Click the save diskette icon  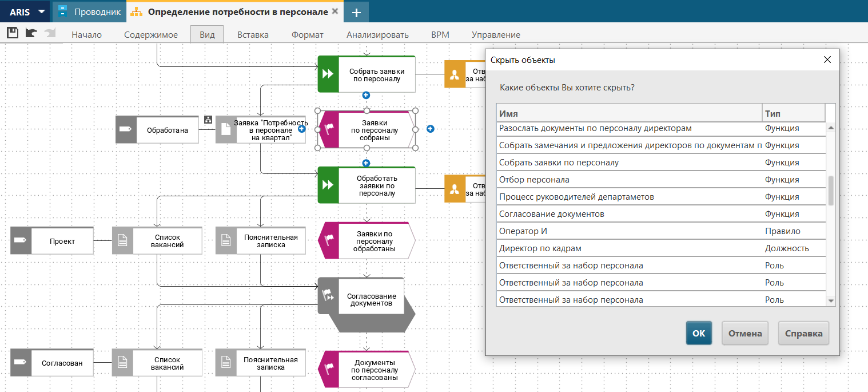tap(13, 33)
